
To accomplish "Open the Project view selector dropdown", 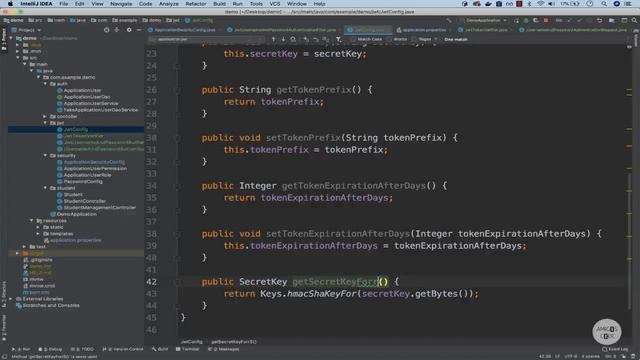I will tap(27, 30).
